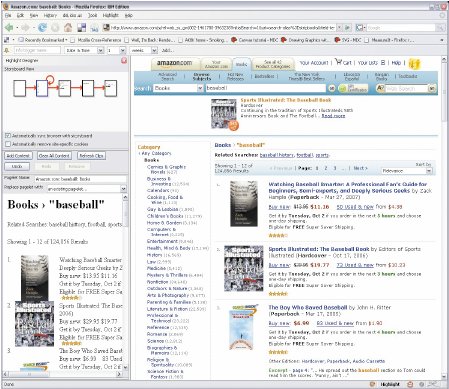Toggle automatically sync browser with storyboard
The width and height of the screenshot is (449, 389).
click(x=8, y=136)
